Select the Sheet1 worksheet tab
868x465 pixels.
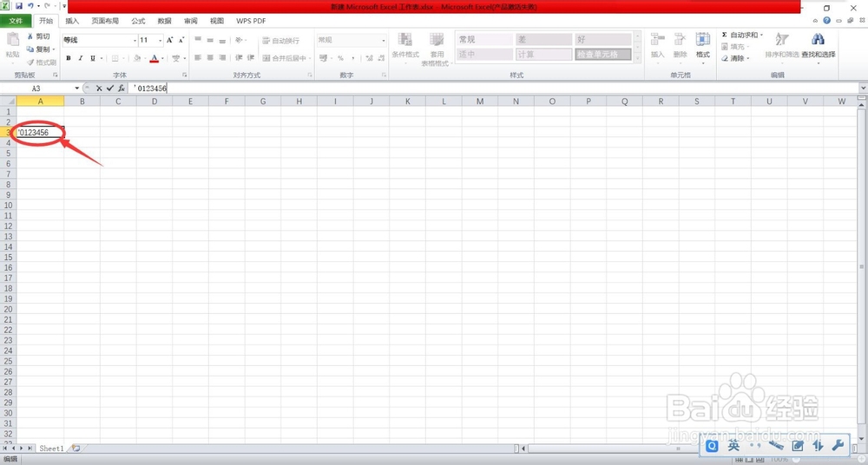pos(51,449)
